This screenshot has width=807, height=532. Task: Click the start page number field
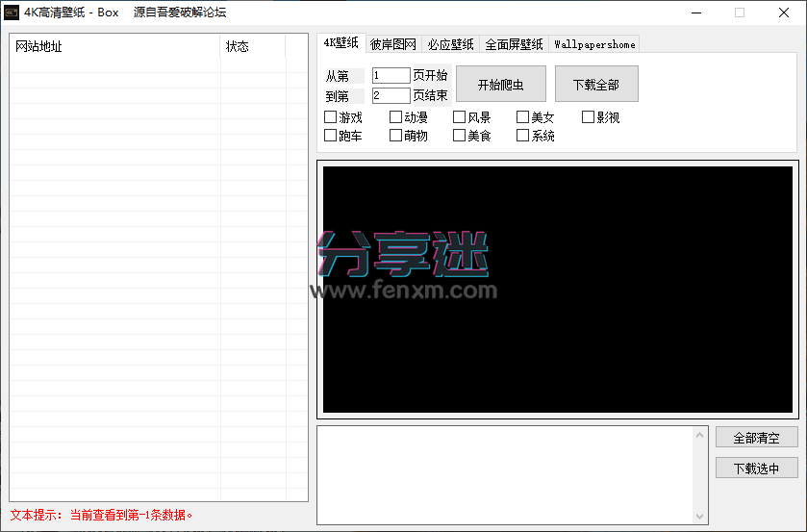point(391,76)
